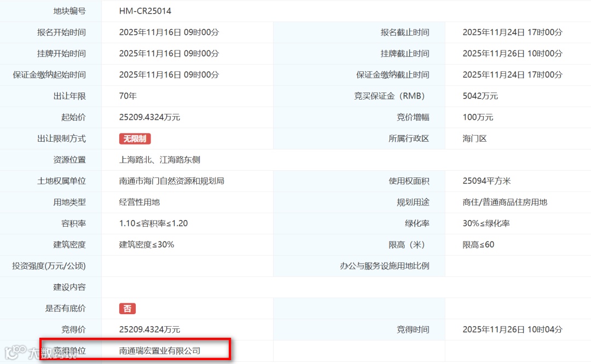Select the 挂牌开始时间 value 2025年11月16日 09时00分

(169, 54)
